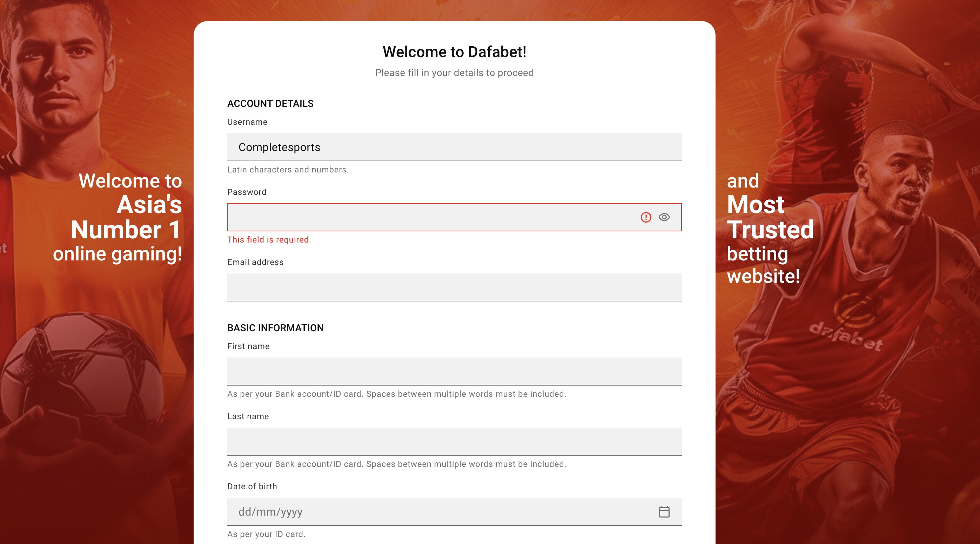Click the Welcome to Dafabet heading
The image size is (980, 544).
(x=454, y=52)
